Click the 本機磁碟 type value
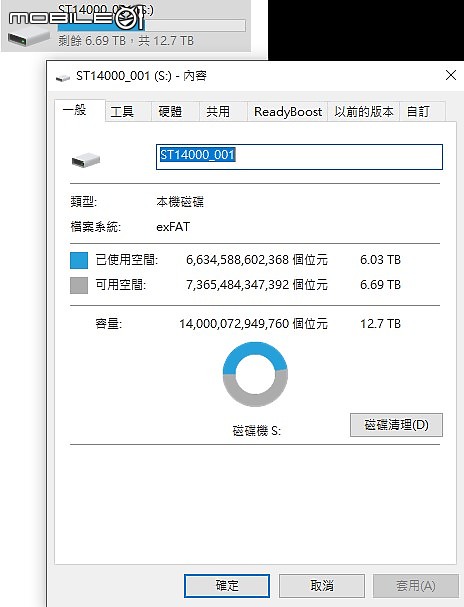This screenshot has height=607, width=464. 180,202
